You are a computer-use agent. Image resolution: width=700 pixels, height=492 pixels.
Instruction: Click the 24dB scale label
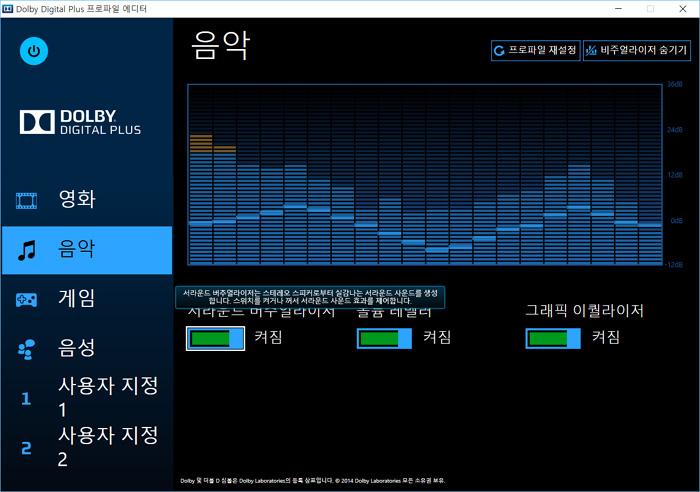coord(675,130)
